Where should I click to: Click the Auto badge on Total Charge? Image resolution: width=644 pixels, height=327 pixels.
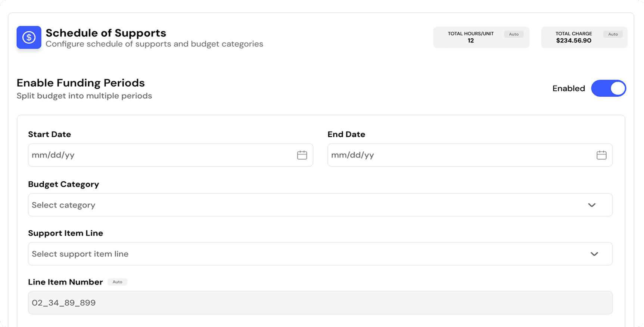(x=613, y=34)
